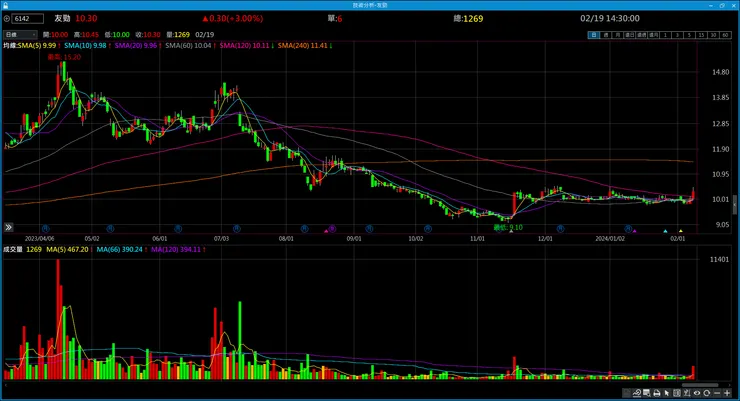
Task: Click the application icon in the title bar
Action: point(5,5)
